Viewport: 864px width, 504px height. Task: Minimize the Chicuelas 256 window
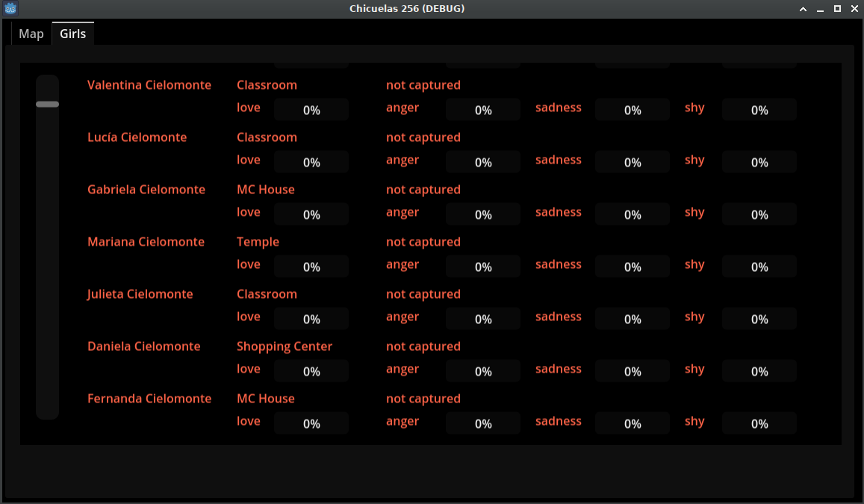(x=820, y=9)
